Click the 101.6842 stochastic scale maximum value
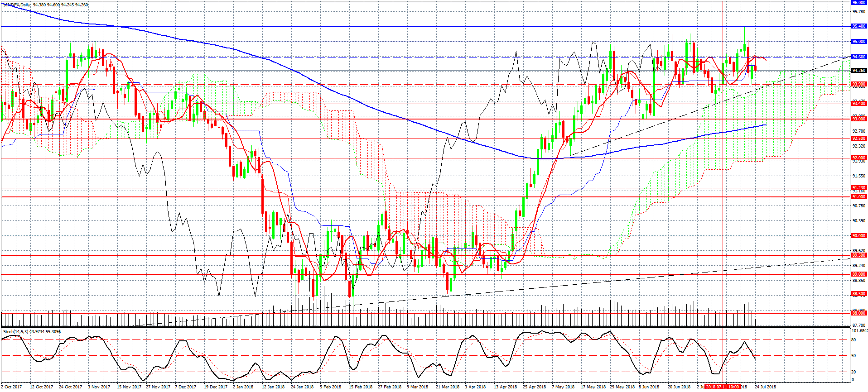The image size is (868, 392). [x=860, y=331]
